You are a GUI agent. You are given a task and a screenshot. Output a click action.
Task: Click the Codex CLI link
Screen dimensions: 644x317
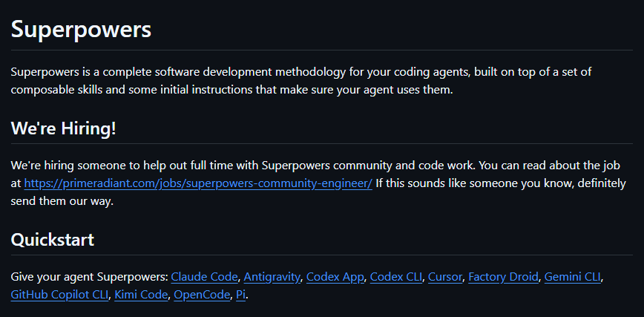point(396,277)
